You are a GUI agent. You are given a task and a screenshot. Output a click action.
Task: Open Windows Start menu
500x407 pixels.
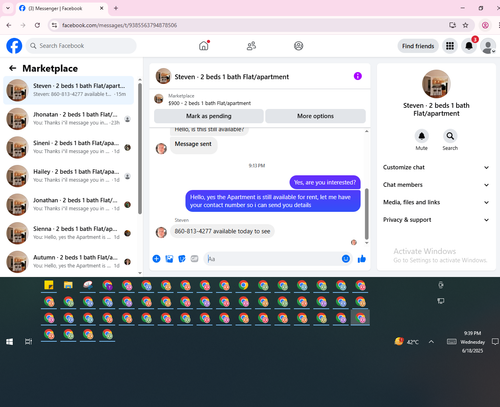point(9,342)
